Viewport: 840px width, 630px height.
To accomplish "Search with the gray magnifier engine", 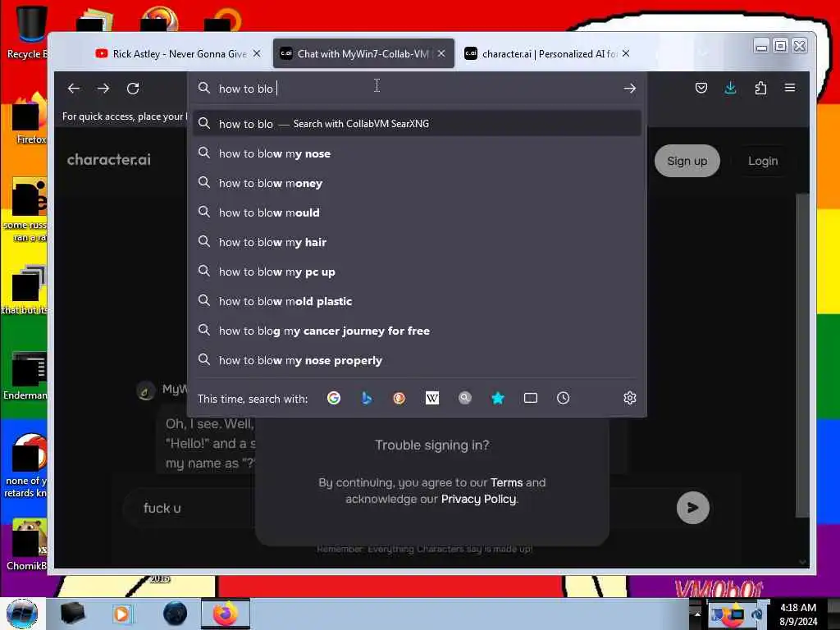I will [465, 398].
